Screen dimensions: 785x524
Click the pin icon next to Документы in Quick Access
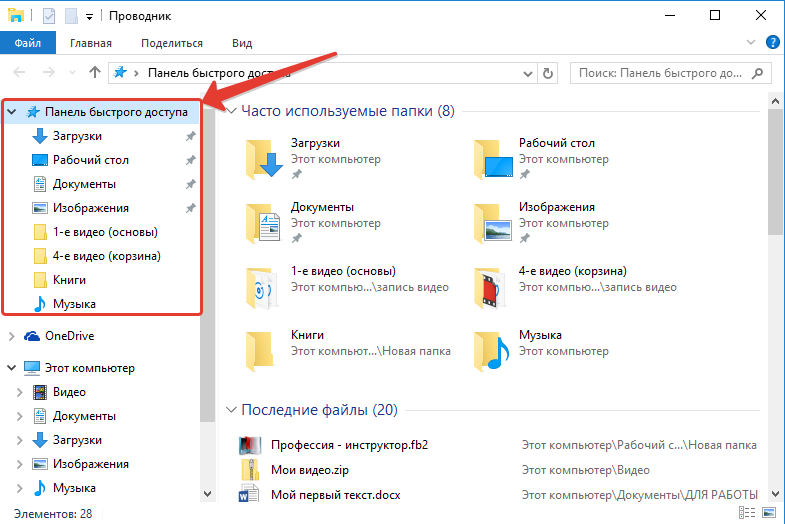click(190, 184)
